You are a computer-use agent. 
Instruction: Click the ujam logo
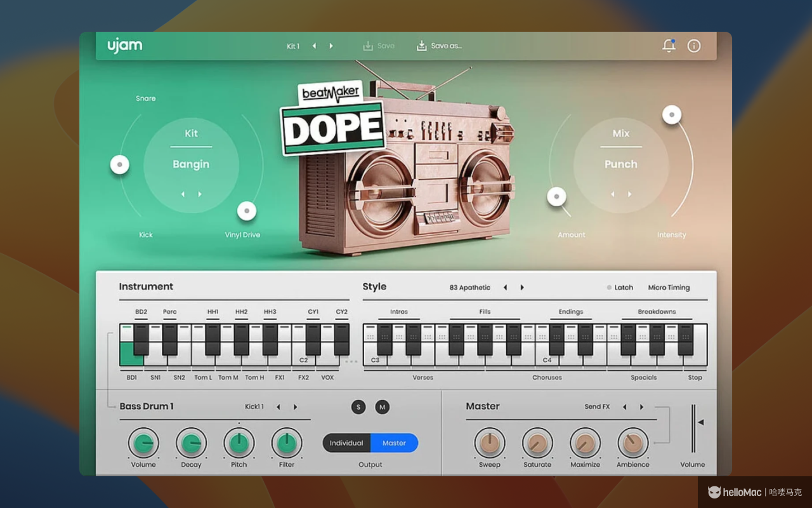125,46
